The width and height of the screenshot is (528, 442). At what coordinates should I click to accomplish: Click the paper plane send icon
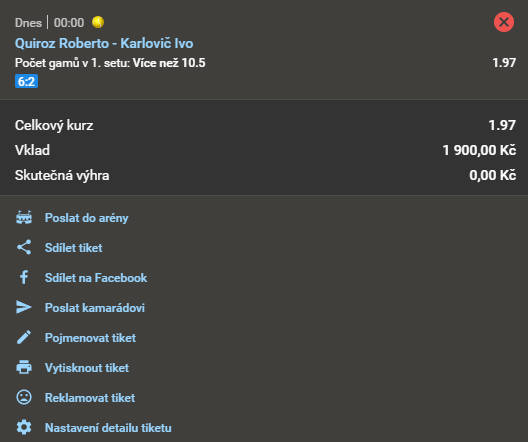coord(24,307)
